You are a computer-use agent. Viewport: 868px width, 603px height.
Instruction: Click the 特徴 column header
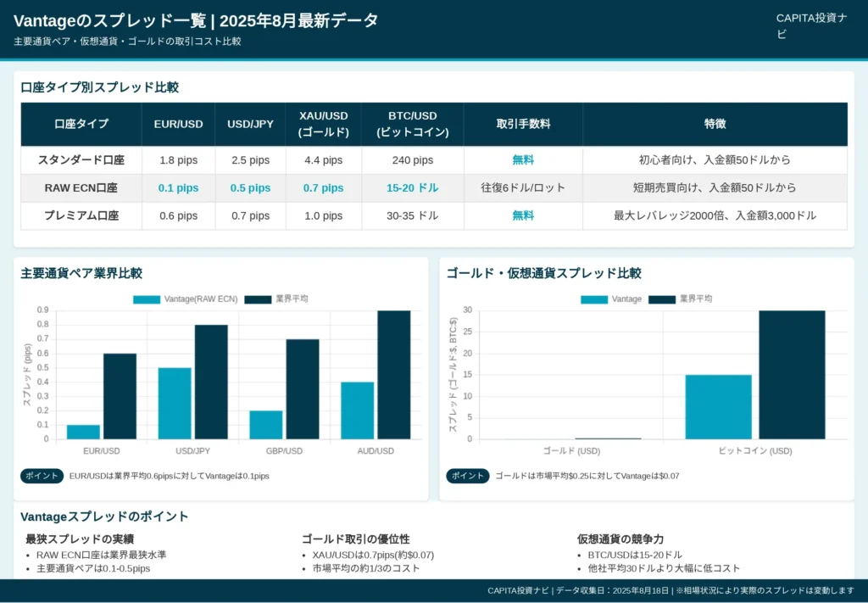(715, 124)
